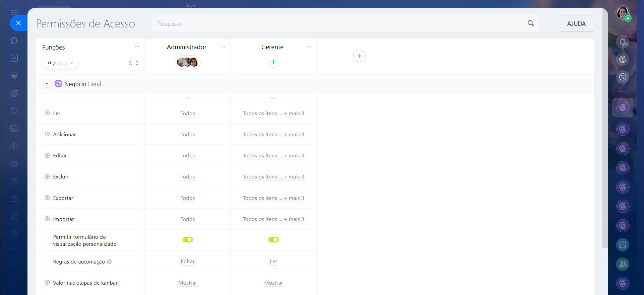Open the Gerente role options menu
644x295 pixels.
pos(309,47)
